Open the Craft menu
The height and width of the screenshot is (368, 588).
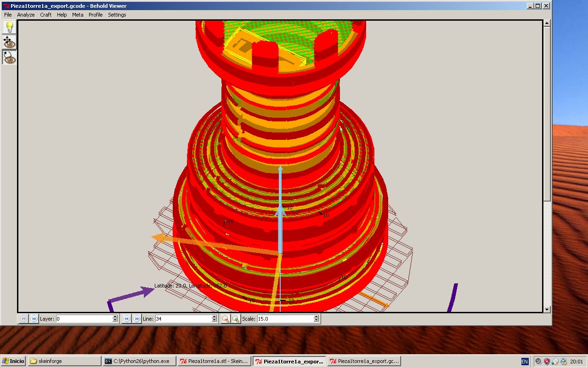click(x=45, y=15)
